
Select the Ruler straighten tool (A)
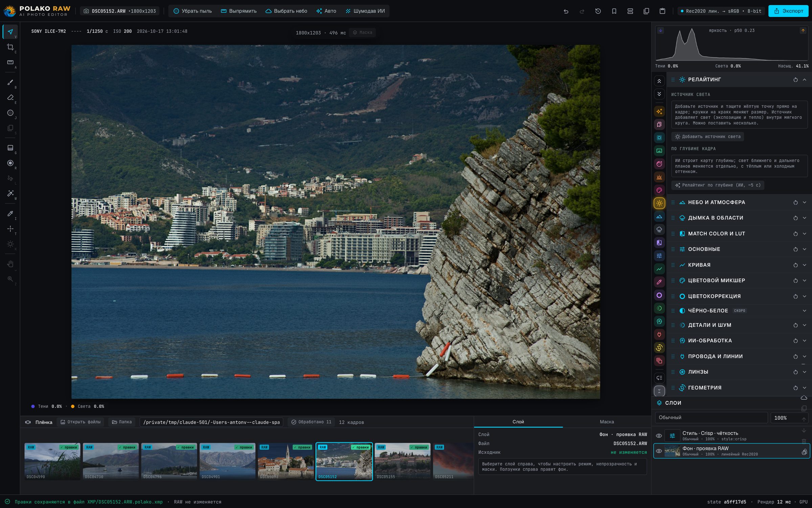coord(10,62)
